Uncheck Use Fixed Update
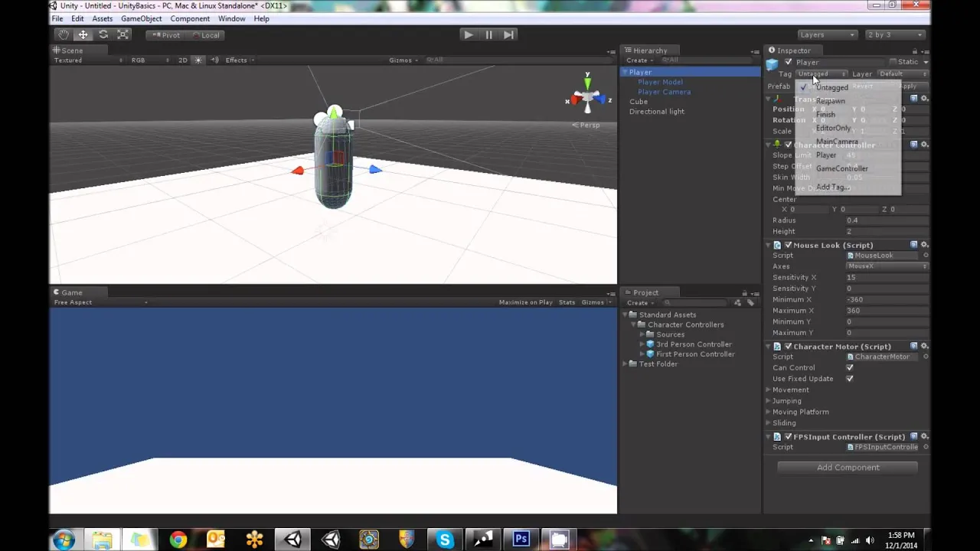This screenshot has width=980, height=551. (849, 378)
